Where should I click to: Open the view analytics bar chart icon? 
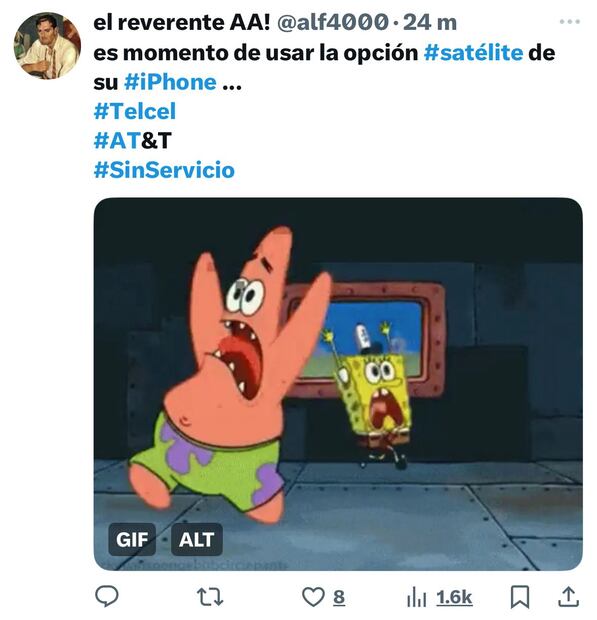point(416,597)
